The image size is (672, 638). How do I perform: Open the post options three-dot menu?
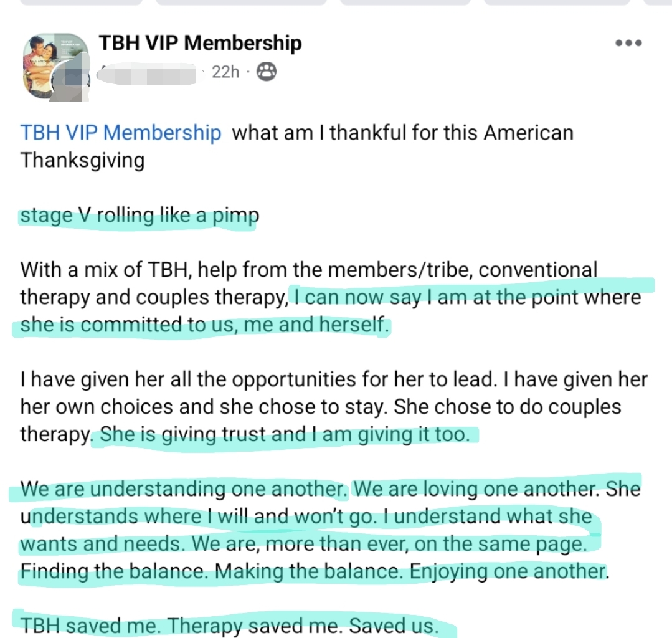[628, 44]
